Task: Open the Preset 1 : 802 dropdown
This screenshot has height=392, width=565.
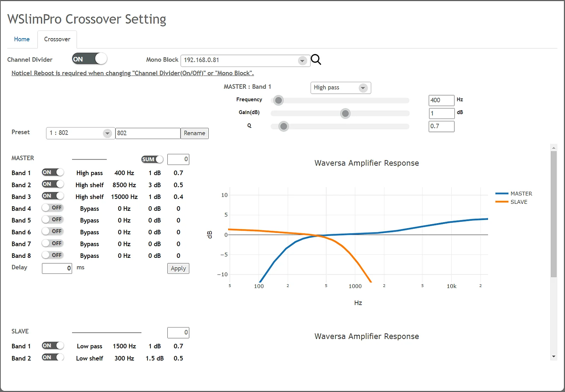Action: (x=81, y=133)
